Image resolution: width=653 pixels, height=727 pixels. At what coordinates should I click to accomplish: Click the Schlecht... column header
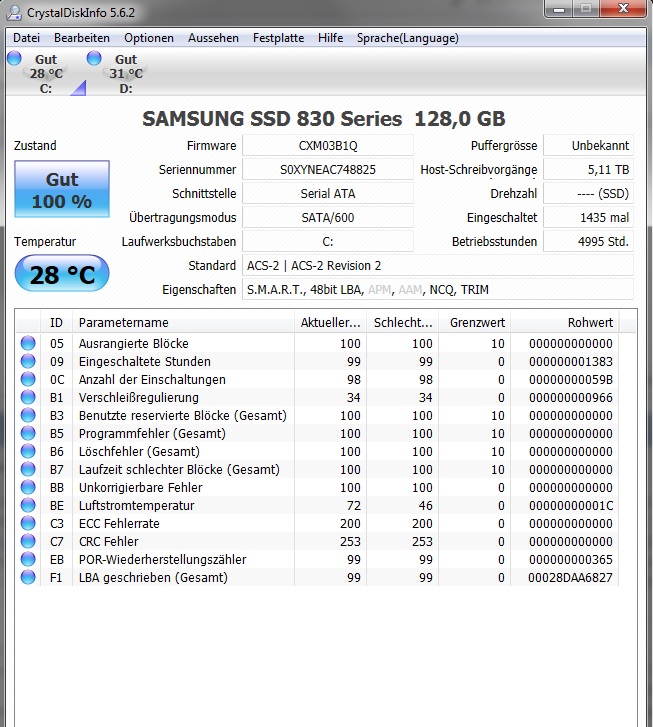pyautogui.click(x=403, y=322)
